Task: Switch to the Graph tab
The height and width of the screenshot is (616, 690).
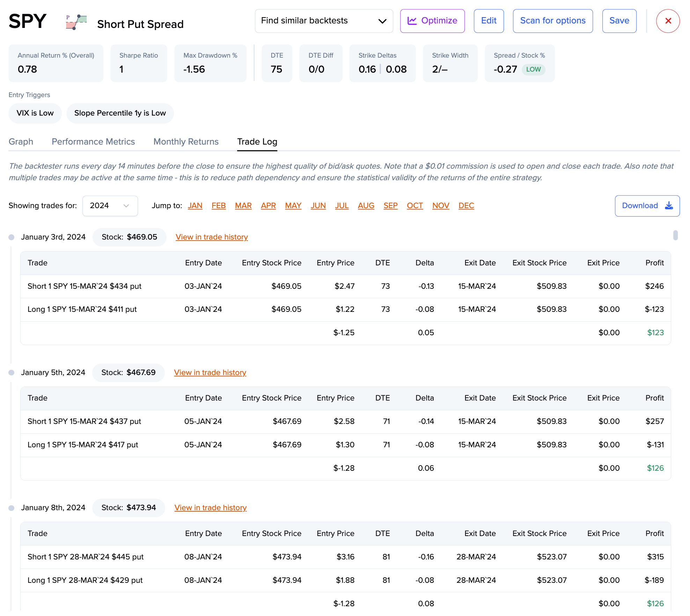Action: tap(21, 142)
